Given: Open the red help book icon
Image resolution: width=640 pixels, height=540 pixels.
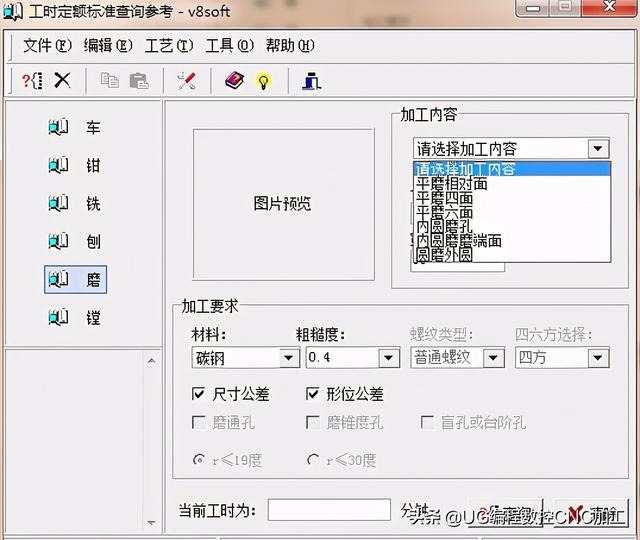Looking at the screenshot, I should [234, 80].
